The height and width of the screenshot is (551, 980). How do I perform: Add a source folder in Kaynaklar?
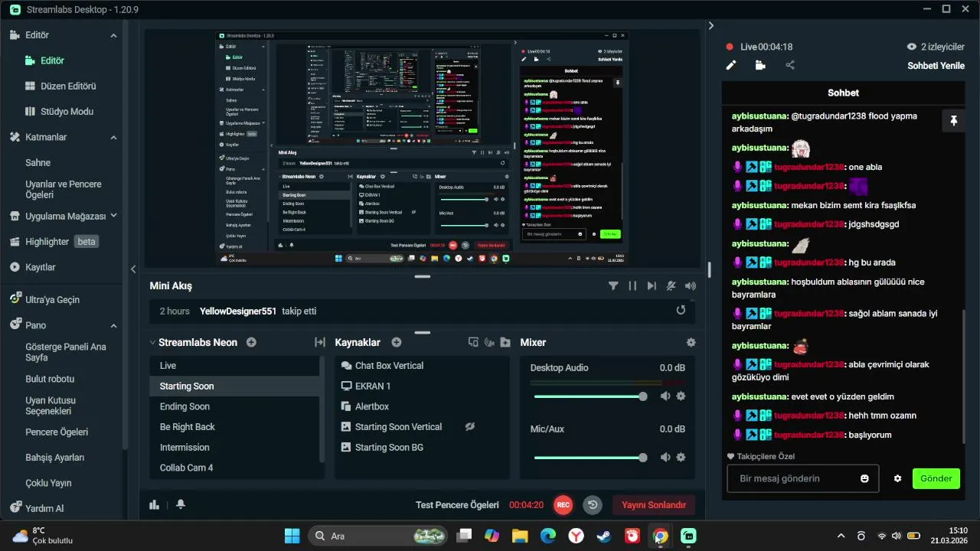(505, 342)
